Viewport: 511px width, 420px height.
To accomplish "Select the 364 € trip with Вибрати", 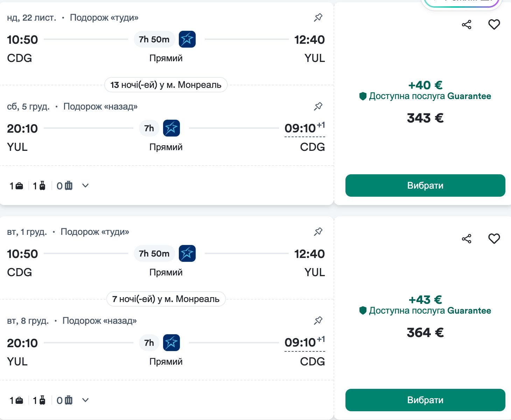I will pyautogui.click(x=425, y=400).
